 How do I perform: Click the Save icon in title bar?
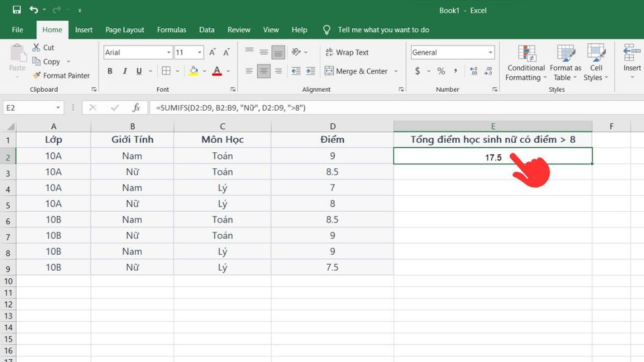pyautogui.click(x=17, y=10)
